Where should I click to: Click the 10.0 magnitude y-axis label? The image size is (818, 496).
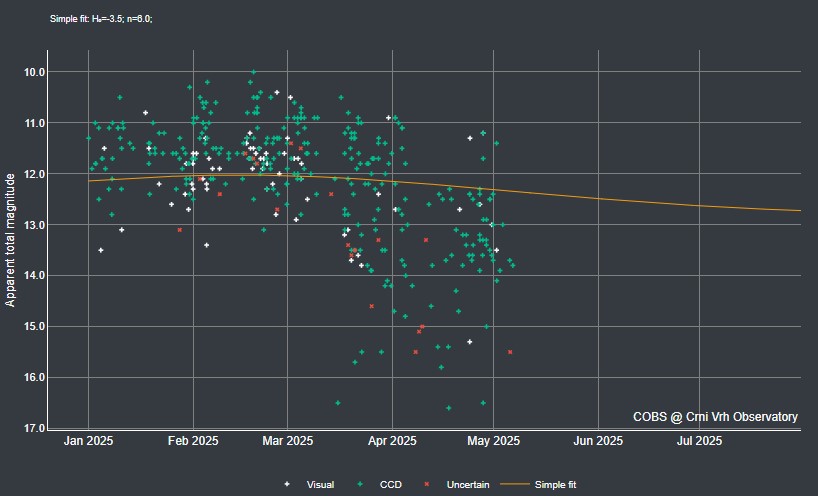click(34, 72)
